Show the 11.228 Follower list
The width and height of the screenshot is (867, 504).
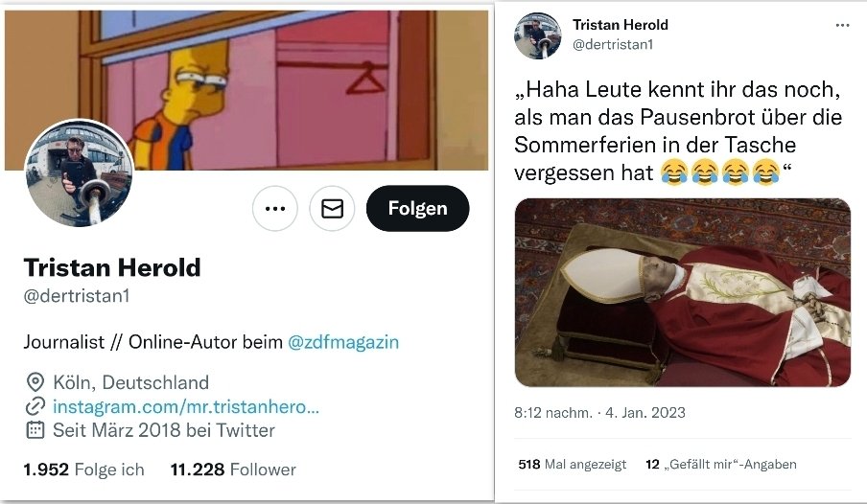pos(233,470)
